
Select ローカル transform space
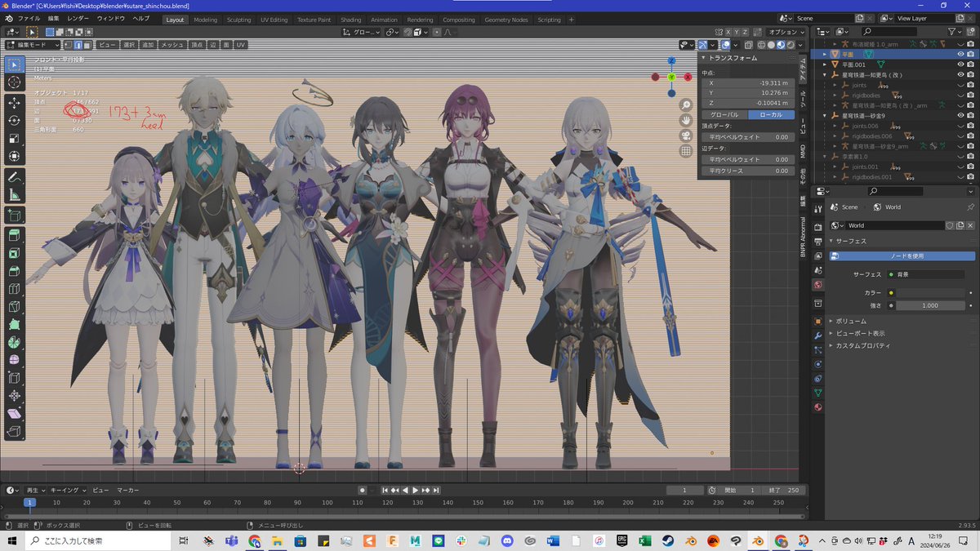coord(771,115)
